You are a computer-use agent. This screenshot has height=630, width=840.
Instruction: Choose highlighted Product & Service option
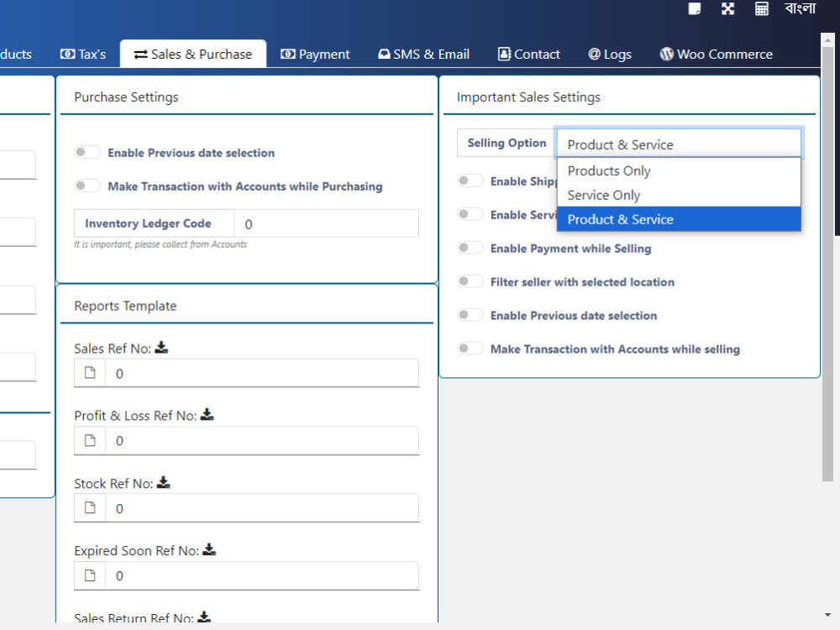tap(679, 219)
